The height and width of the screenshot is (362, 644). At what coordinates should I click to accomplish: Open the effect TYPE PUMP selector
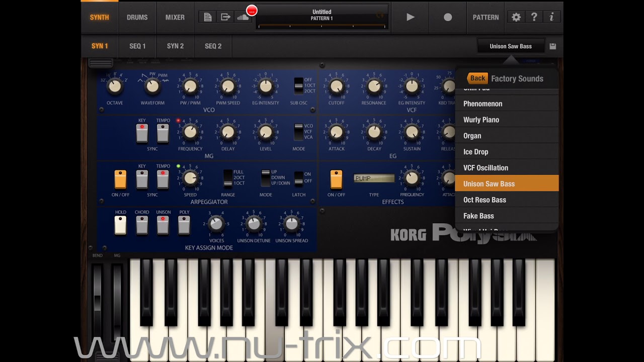[374, 178]
